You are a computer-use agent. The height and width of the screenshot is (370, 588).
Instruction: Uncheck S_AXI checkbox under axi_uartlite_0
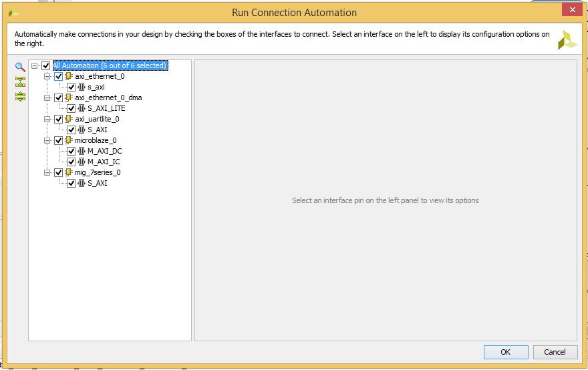[x=71, y=130]
